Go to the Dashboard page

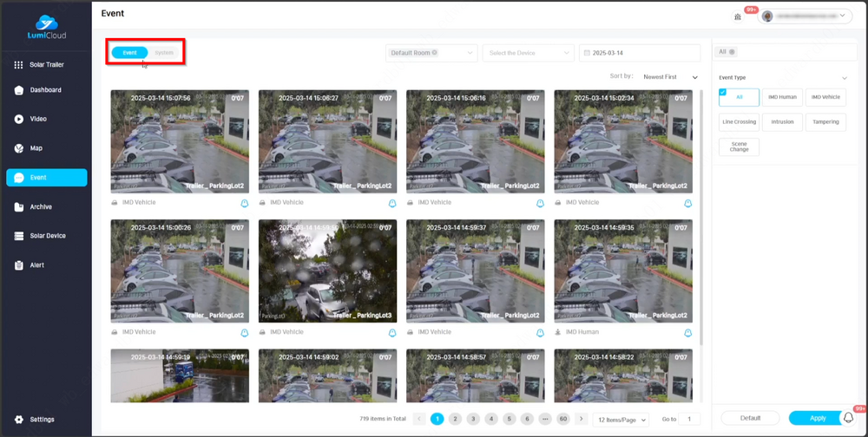point(46,90)
